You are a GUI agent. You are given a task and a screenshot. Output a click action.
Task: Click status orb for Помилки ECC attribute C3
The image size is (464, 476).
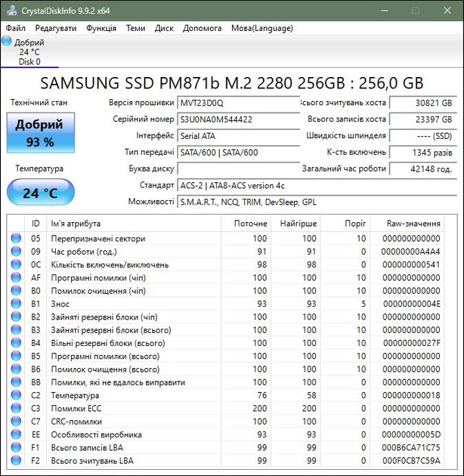pyautogui.click(x=16, y=408)
